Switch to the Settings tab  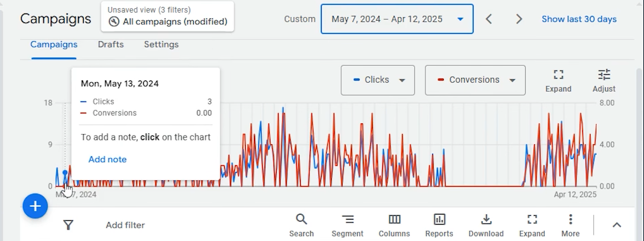161,44
